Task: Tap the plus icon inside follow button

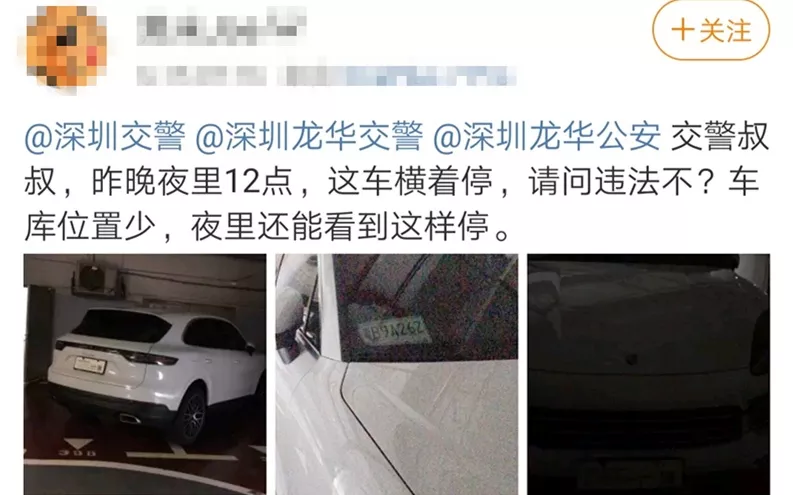Action: 682,30
